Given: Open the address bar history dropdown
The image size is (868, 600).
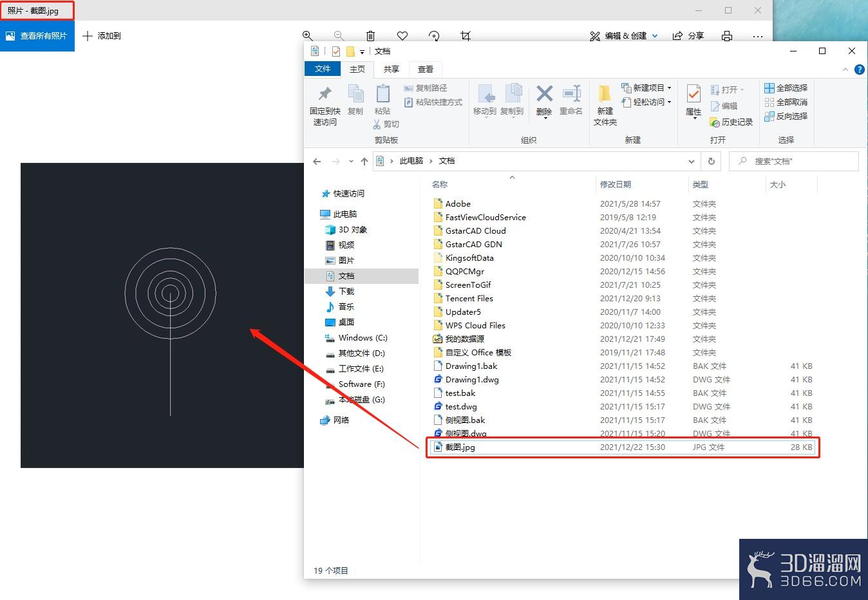Looking at the screenshot, I should click(692, 161).
